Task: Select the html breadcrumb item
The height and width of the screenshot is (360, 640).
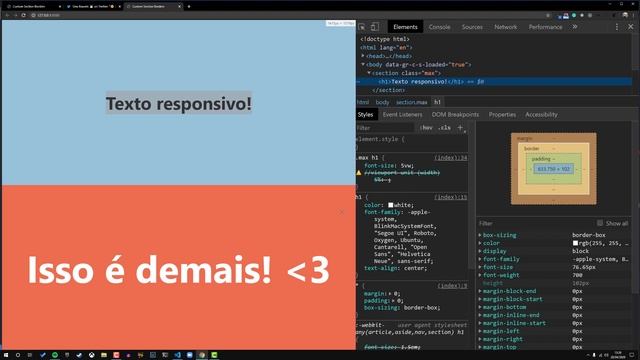Action: [x=363, y=102]
